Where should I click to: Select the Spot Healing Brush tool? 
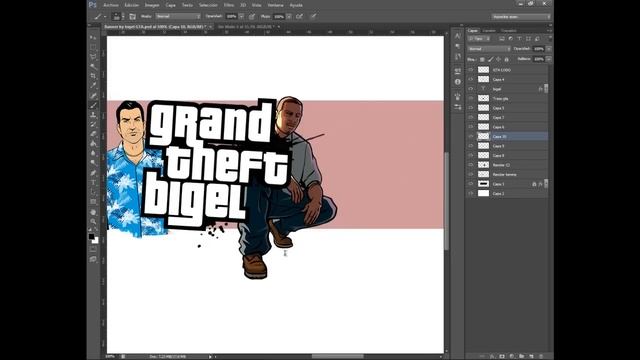93,96
